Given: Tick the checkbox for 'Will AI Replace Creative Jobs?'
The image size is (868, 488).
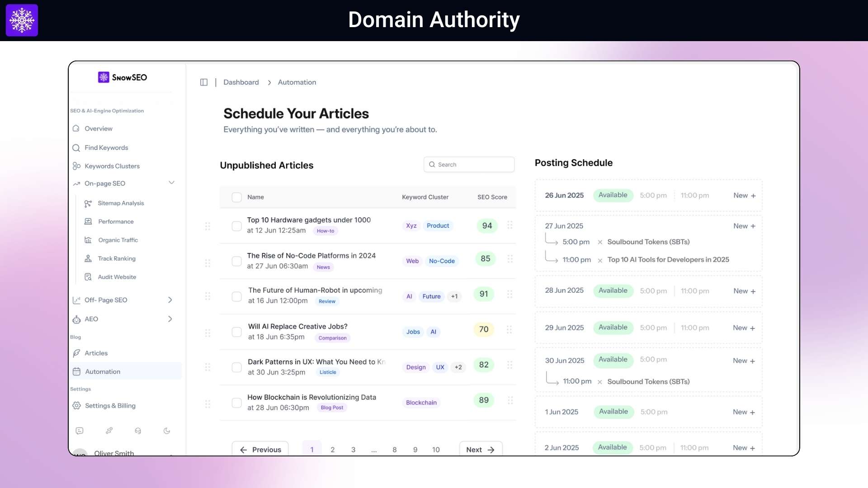Looking at the screenshot, I should coord(237,332).
